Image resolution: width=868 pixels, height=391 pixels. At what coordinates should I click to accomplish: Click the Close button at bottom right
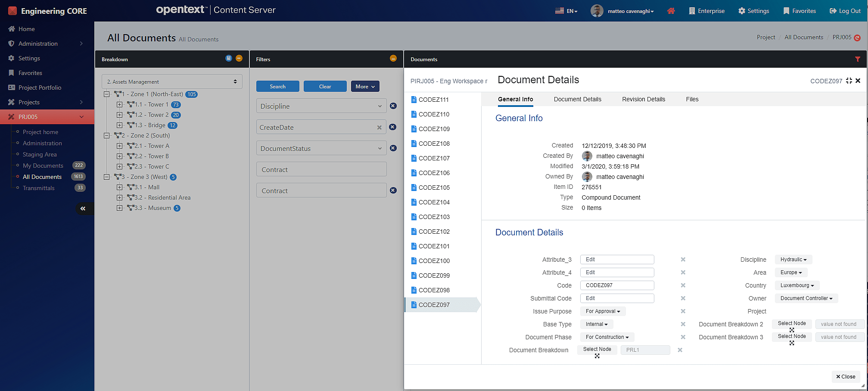[x=846, y=376]
